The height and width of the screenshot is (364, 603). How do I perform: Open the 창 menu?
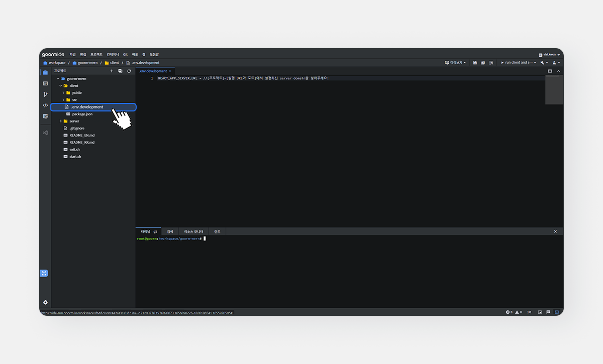(144, 54)
